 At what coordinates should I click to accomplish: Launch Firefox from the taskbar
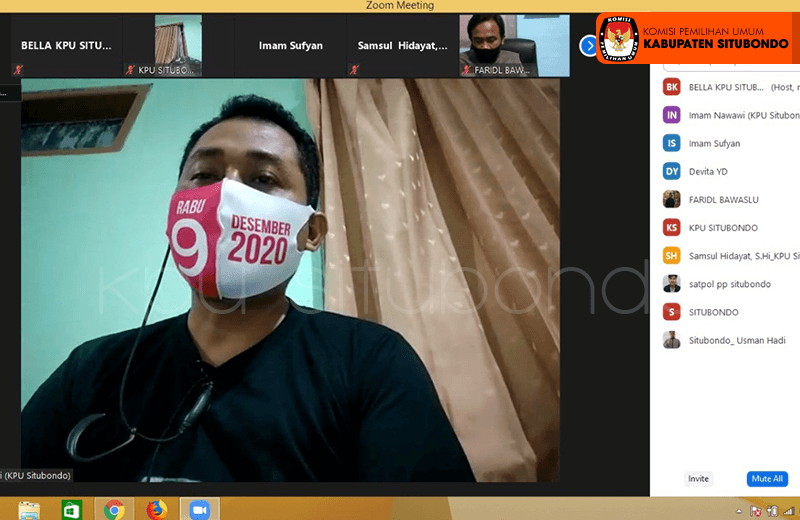click(x=156, y=510)
